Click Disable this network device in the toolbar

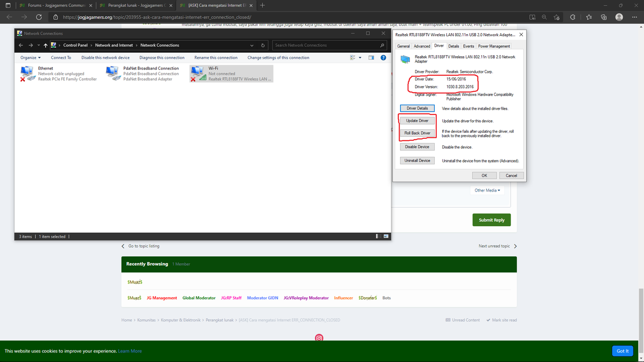tap(106, 58)
